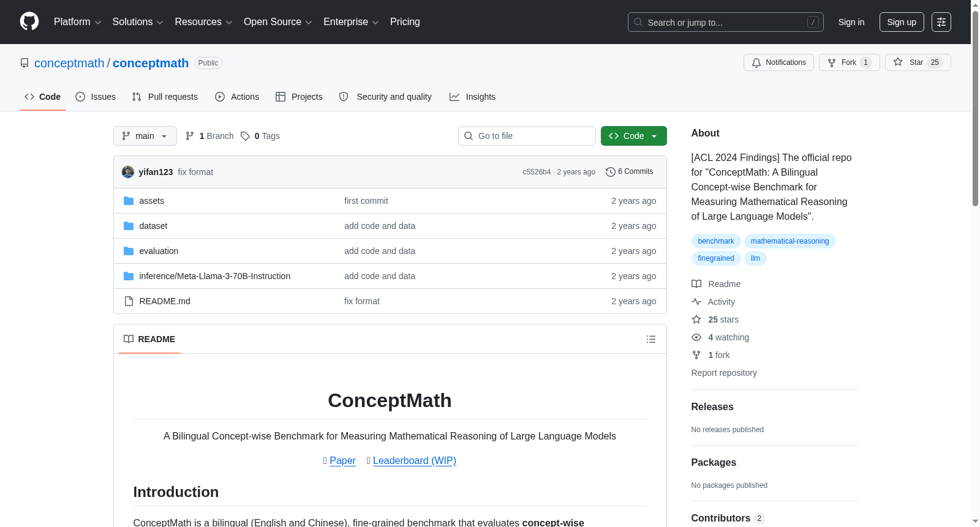
Task: Click the llm topic tag
Action: [755, 258]
